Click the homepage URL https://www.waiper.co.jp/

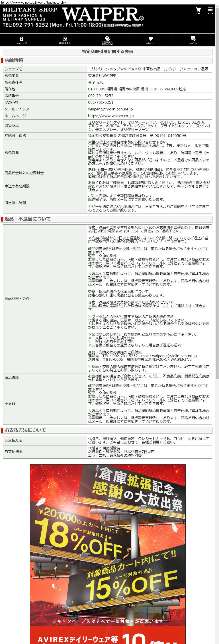(x=111, y=116)
